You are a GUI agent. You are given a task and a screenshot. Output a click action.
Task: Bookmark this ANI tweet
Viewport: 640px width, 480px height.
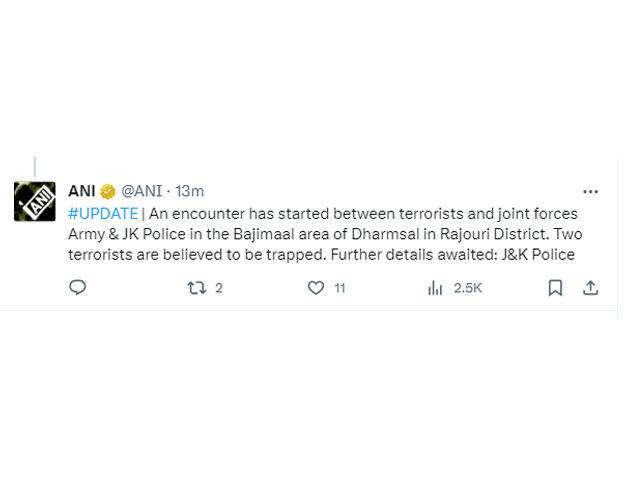pos(555,288)
